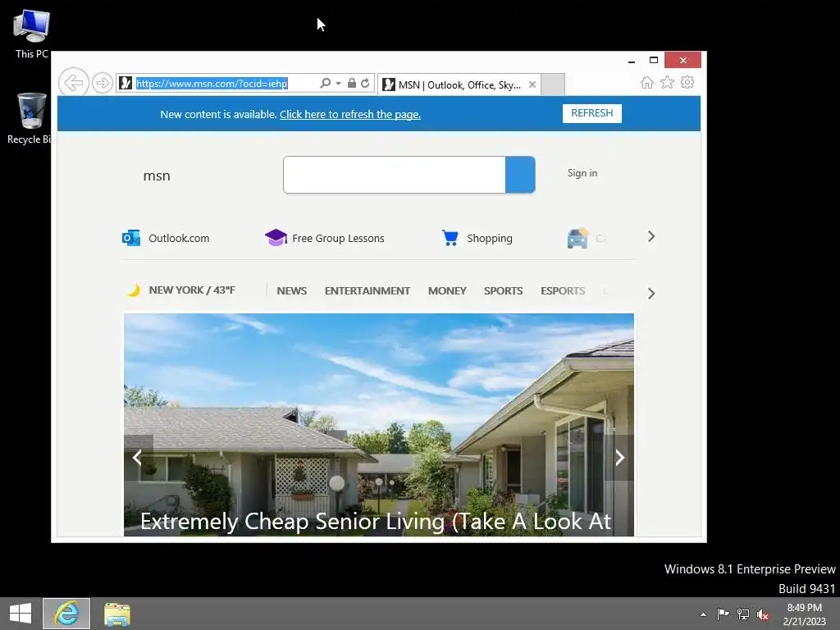The height and width of the screenshot is (630, 840).
Task: Open a new blank tab
Action: 552,84
